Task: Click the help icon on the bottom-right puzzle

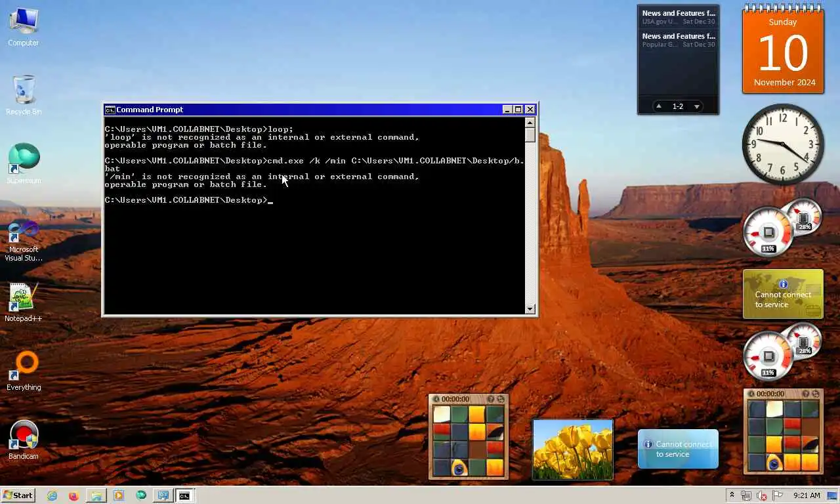Action: pos(805,394)
